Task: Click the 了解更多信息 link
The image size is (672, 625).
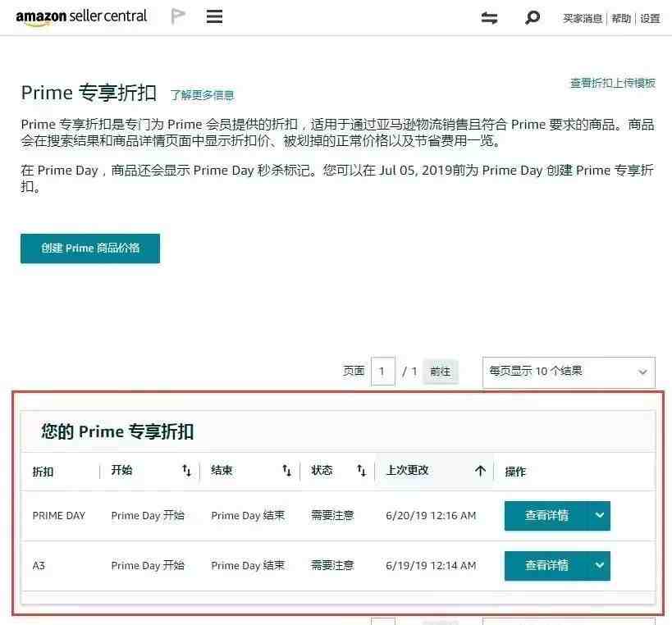Action: pyautogui.click(x=203, y=95)
